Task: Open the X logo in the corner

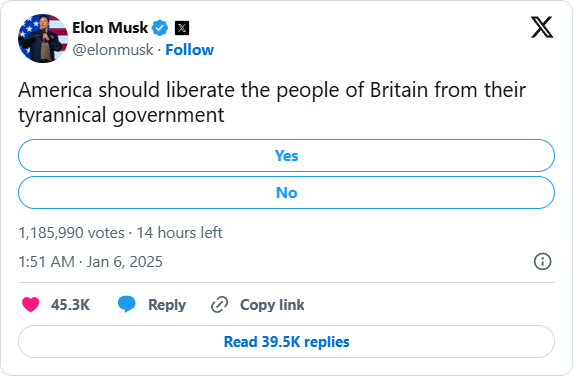Action: click(542, 27)
